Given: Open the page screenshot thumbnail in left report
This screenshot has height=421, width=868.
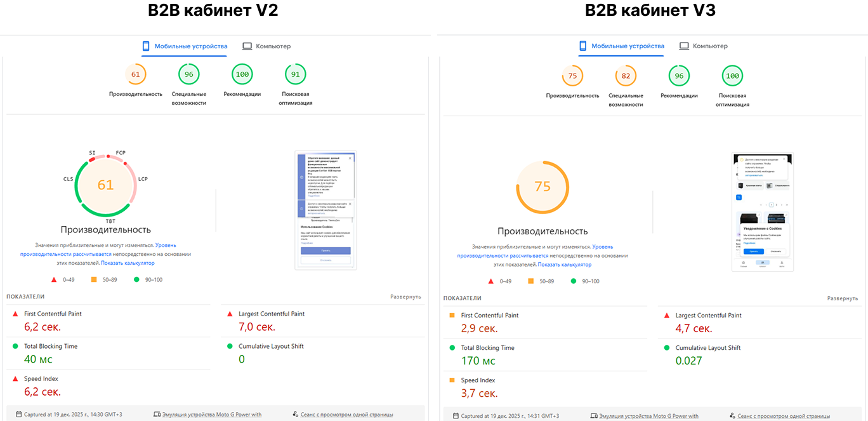Looking at the screenshot, I should point(325,210).
